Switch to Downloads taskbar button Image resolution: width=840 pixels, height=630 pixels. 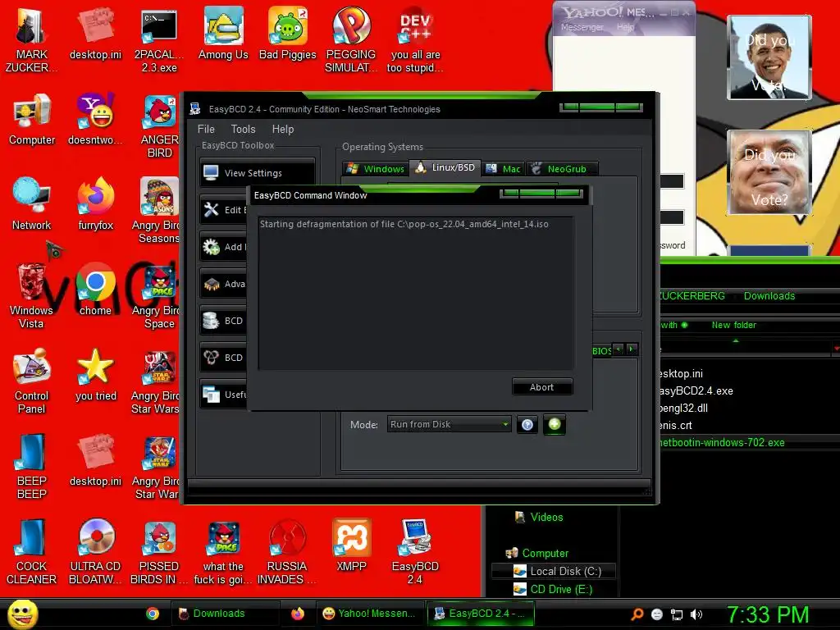pos(225,614)
